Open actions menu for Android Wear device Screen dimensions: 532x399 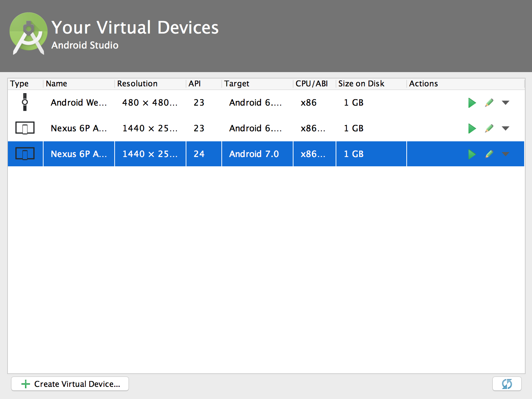tap(506, 103)
